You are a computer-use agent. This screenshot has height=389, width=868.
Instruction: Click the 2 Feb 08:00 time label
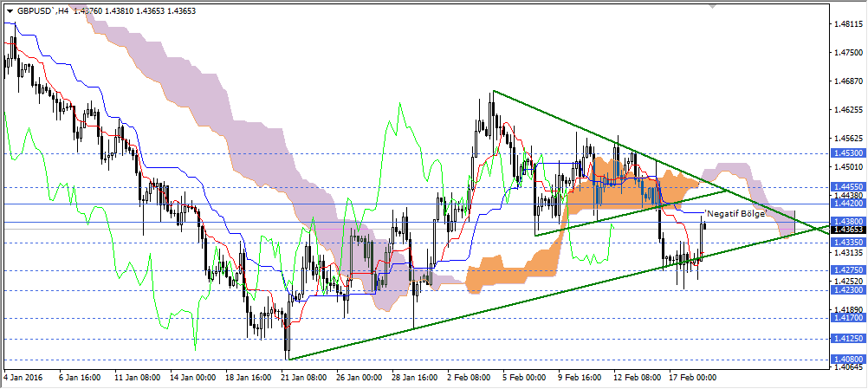coord(470,378)
